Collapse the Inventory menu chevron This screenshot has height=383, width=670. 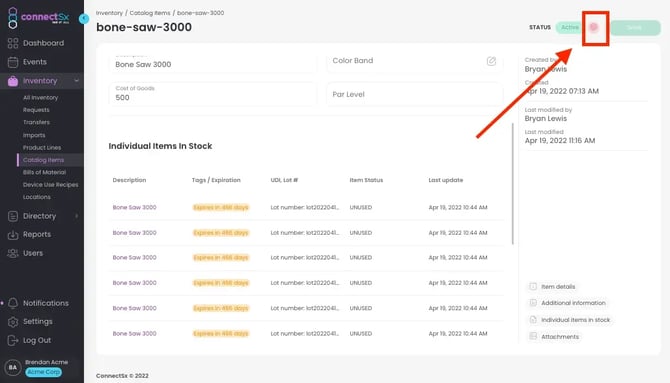(x=76, y=81)
